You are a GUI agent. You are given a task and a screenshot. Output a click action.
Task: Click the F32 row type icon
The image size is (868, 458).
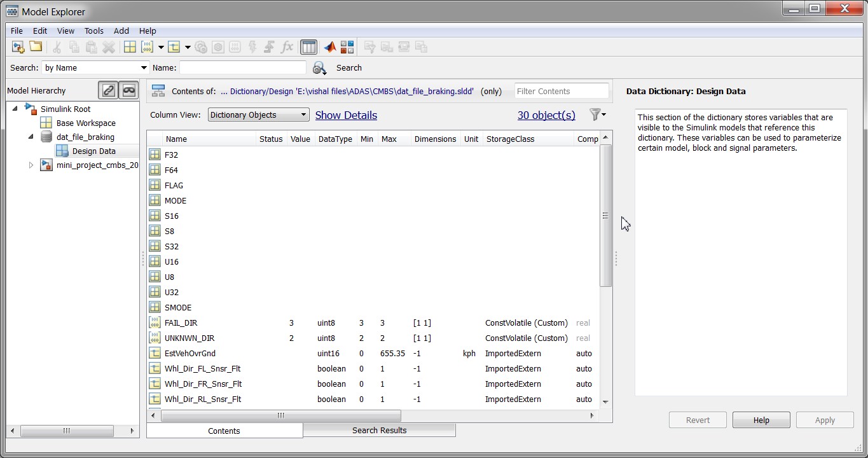155,155
